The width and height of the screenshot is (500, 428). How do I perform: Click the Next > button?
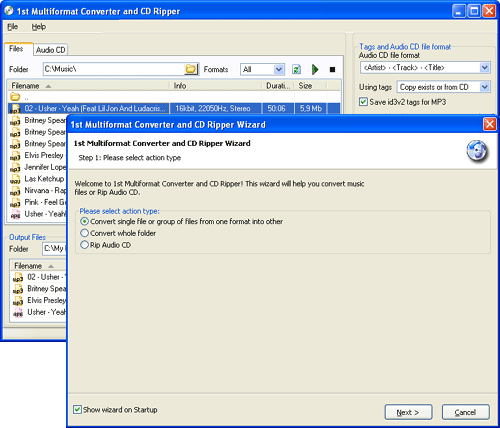408,412
